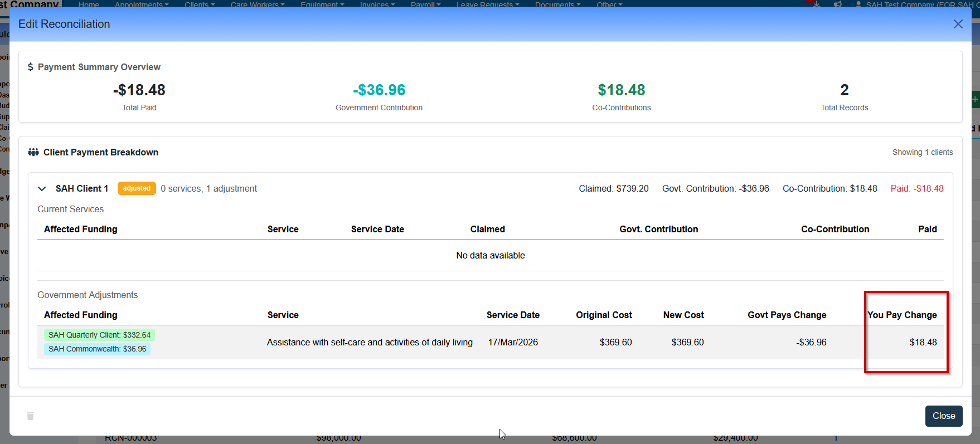Click the user icon beside SAH Test Company
The image size is (980, 444).
858,4
